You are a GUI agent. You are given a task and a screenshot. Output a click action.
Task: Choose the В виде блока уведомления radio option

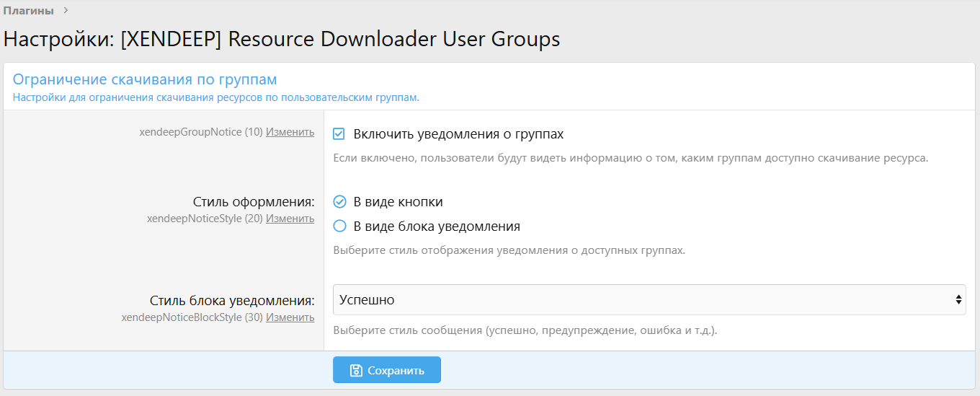340,226
